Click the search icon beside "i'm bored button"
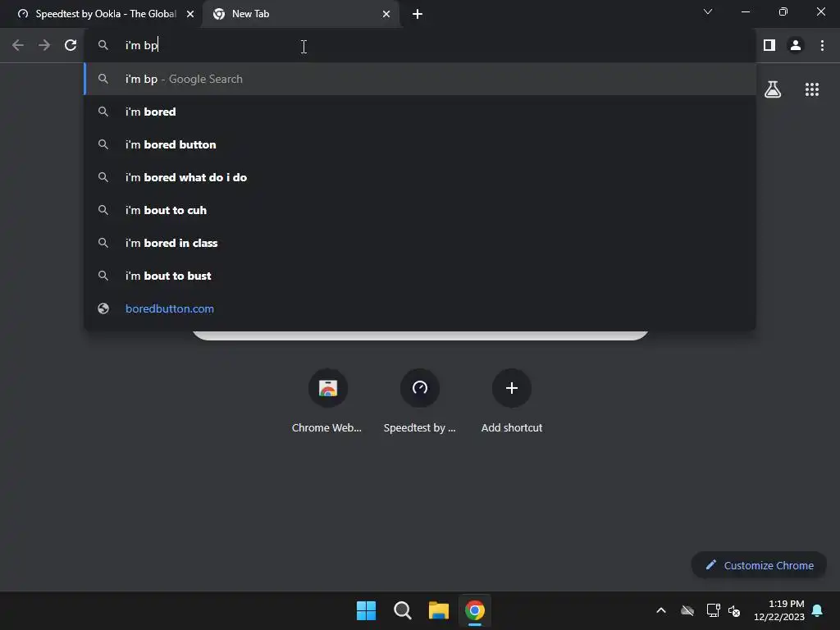 pyautogui.click(x=103, y=144)
